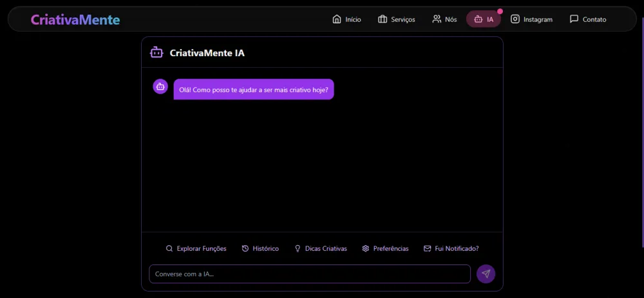This screenshot has width=644, height=298.
Task: Open the Serviços nav label
Action: [403, 19]
